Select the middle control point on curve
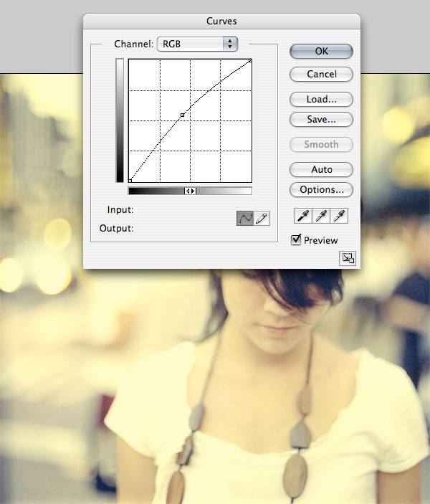This screenshot has height=504, width=430. (182, 115)
